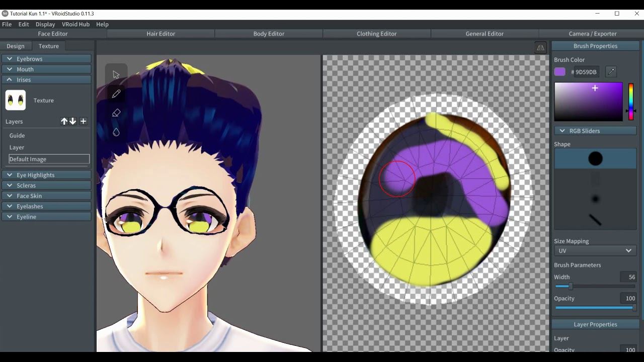The image size is (644, 362).
Task: Open the VRoid Hub menu
Action: [x=75, y=24]
